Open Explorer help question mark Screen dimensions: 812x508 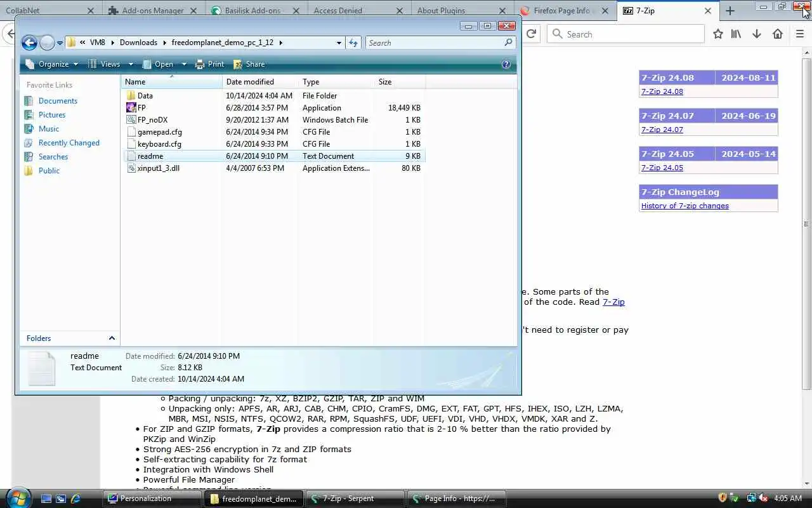(506, 64)
